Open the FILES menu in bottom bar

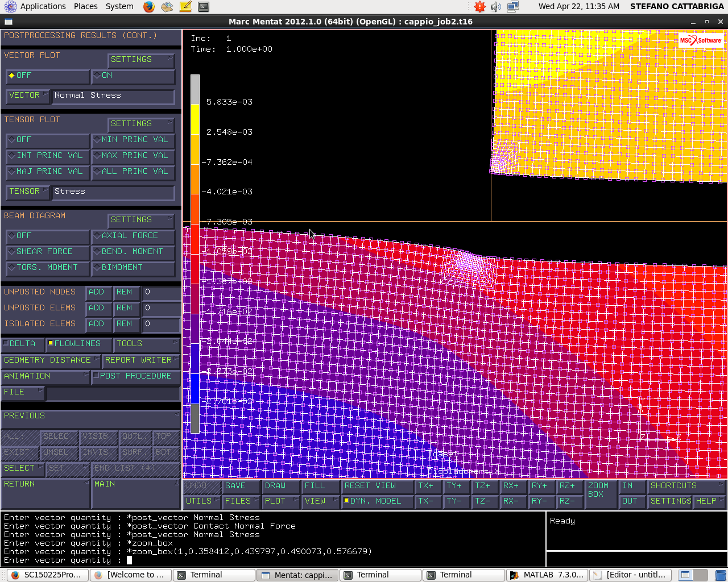(241, 501)
